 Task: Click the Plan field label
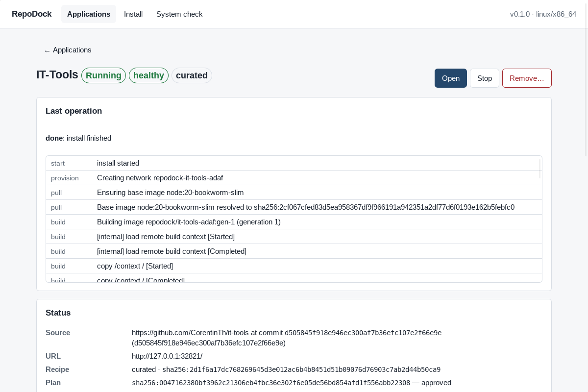(53, 383)
